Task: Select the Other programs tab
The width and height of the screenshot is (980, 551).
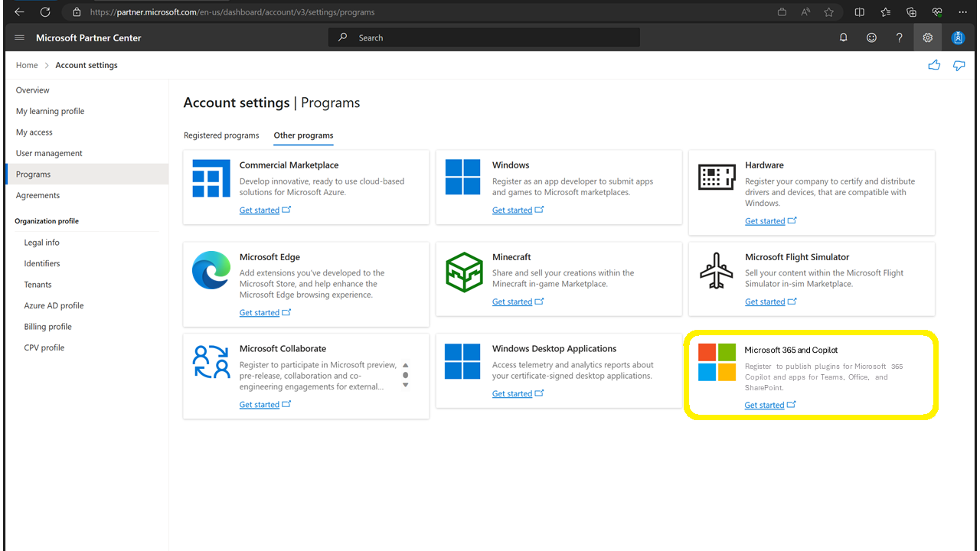Action: (x=303, y=135)
